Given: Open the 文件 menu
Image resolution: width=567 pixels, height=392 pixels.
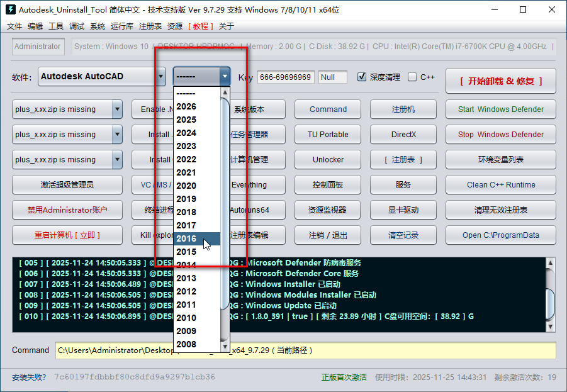Looking at the screenshot, I should tap(14, 26).
